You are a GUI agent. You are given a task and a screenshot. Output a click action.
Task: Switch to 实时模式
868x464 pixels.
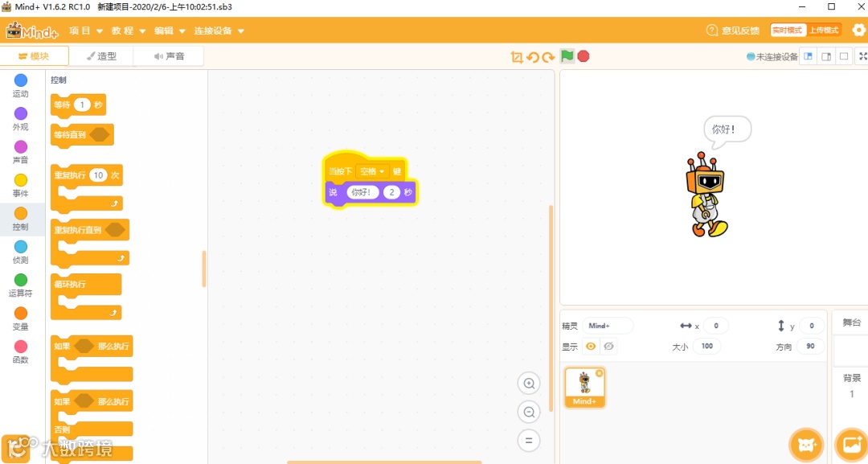pyautogui.click(x=787, y=30)
